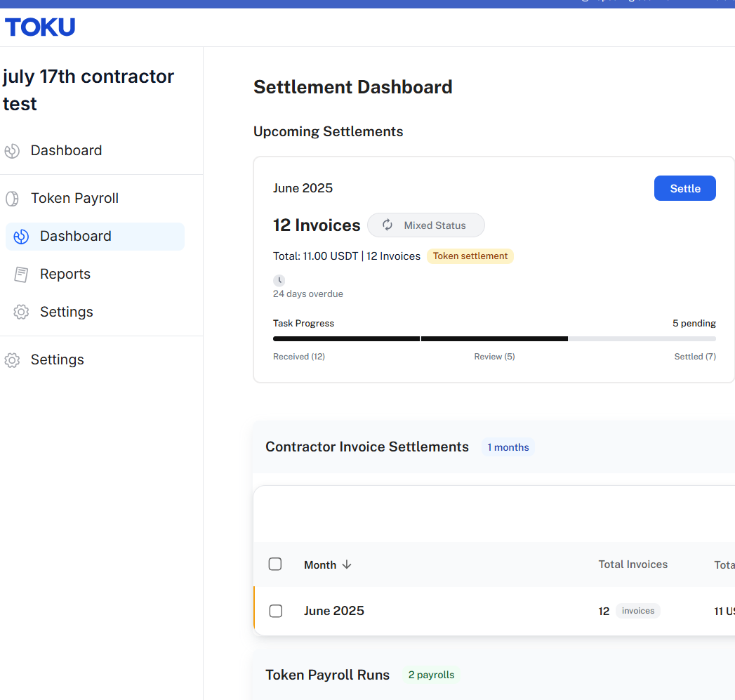
Task: Click "Review (5)" label
Action: pyautogui.click(x=494, y=357)
